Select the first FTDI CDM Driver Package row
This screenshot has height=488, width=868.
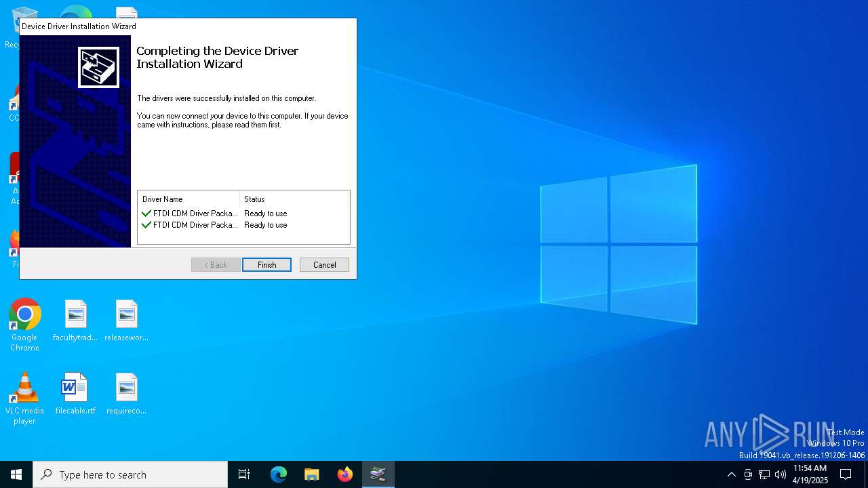pyautogui.click(x=243, y=213)
